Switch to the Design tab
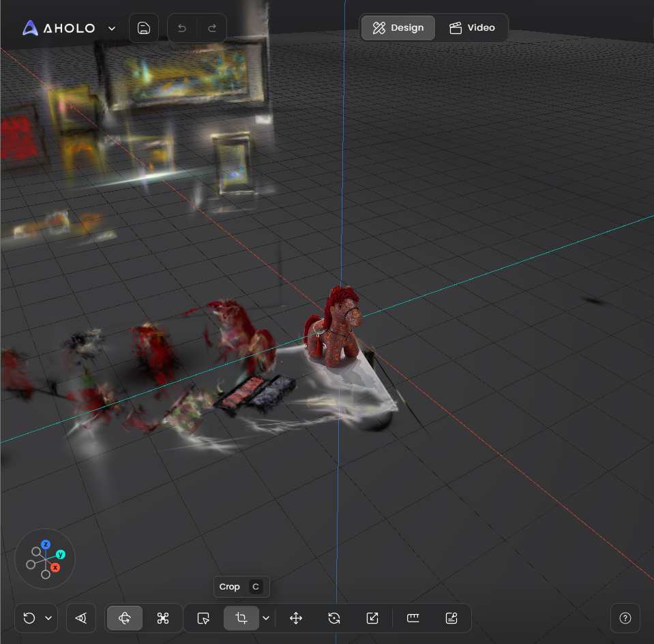This screenshot has width=654, height=644. click(x=398, y=28)
